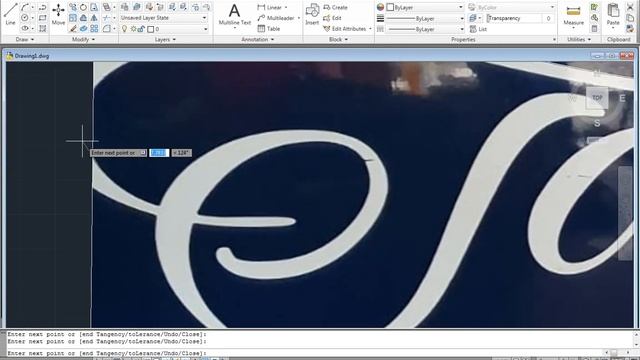The image size is (640, 360).
Task: Click the Erase tool in Modify panel
Action: tap(73, 29)
